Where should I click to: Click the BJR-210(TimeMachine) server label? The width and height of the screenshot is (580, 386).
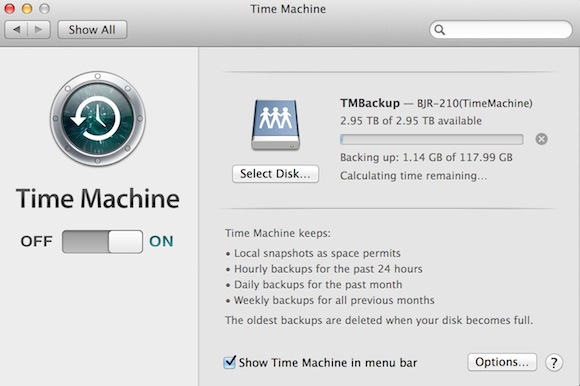[x=475, y=103]
